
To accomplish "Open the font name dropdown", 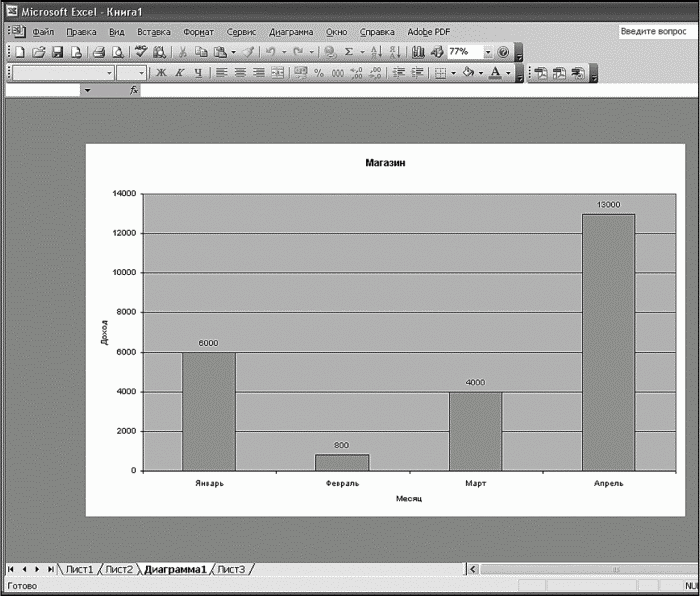I will [x=109, y=73].
